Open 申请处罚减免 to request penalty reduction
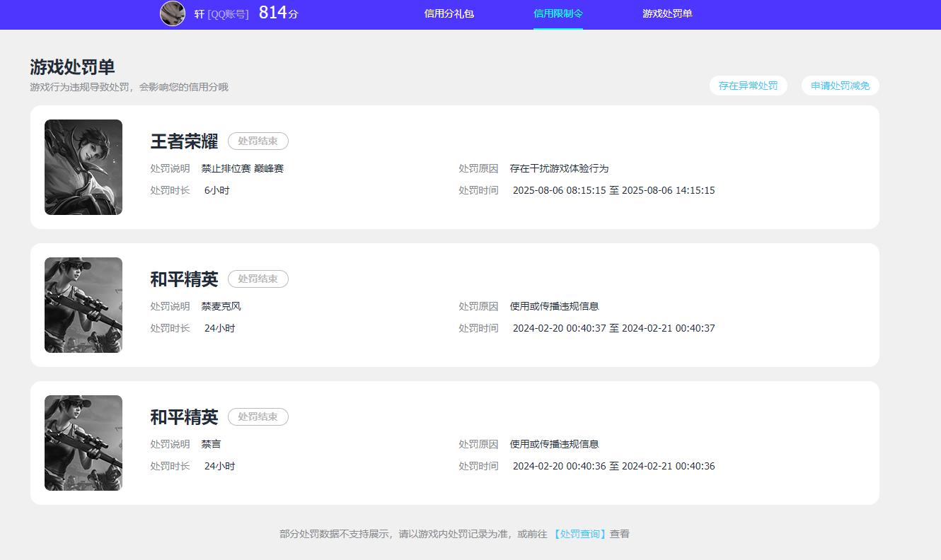Viewport: 941px width, 560px height. coord(840,85)
